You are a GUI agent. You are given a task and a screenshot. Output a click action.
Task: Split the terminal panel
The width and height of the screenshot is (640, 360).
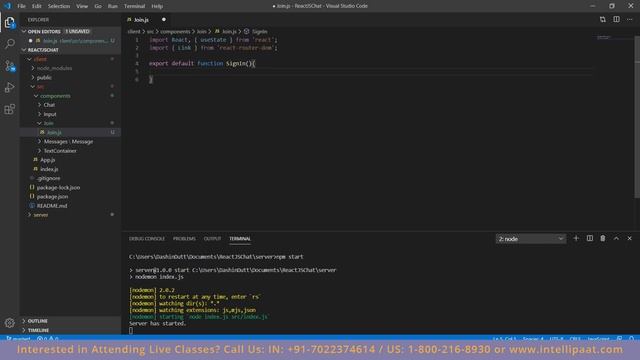click(x=590, y=238)
